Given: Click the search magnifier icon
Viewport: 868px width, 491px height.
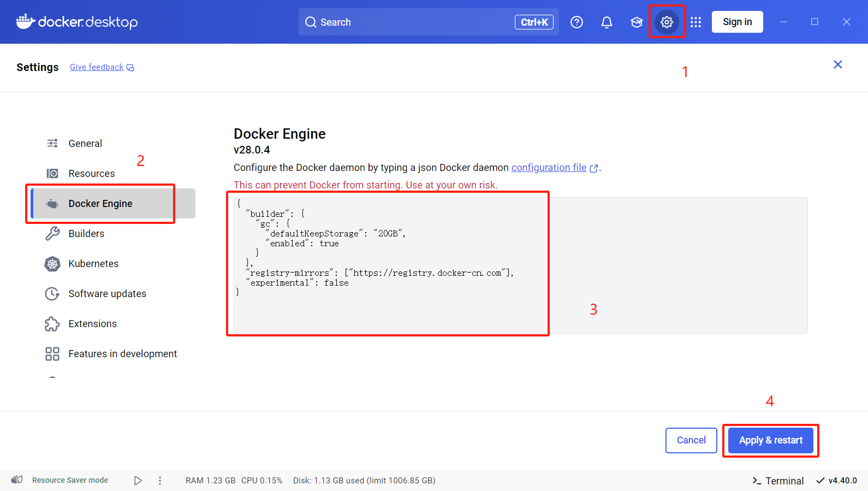Looking at the screenshot, I should (311, 22).
